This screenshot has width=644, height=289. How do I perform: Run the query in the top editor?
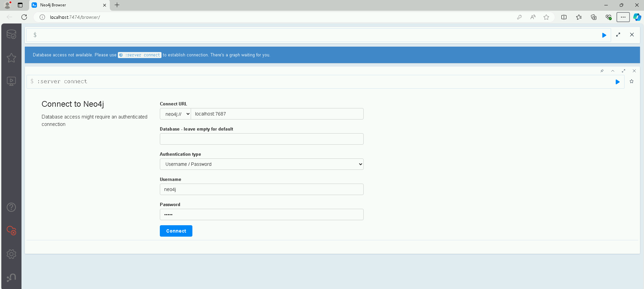pos(604,35)
